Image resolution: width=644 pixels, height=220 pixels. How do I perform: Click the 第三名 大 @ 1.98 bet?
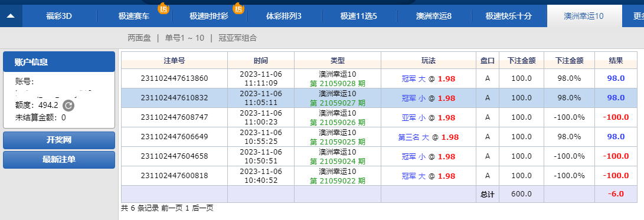429,137
